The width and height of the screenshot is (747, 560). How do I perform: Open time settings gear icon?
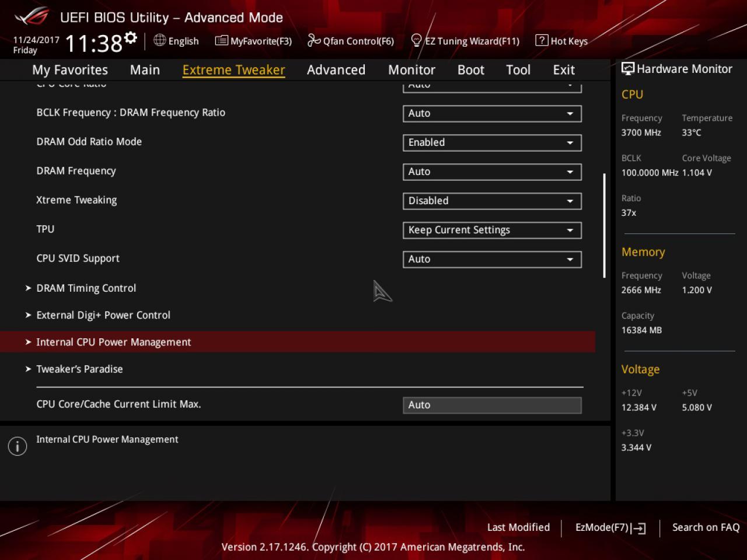point(131,38)
